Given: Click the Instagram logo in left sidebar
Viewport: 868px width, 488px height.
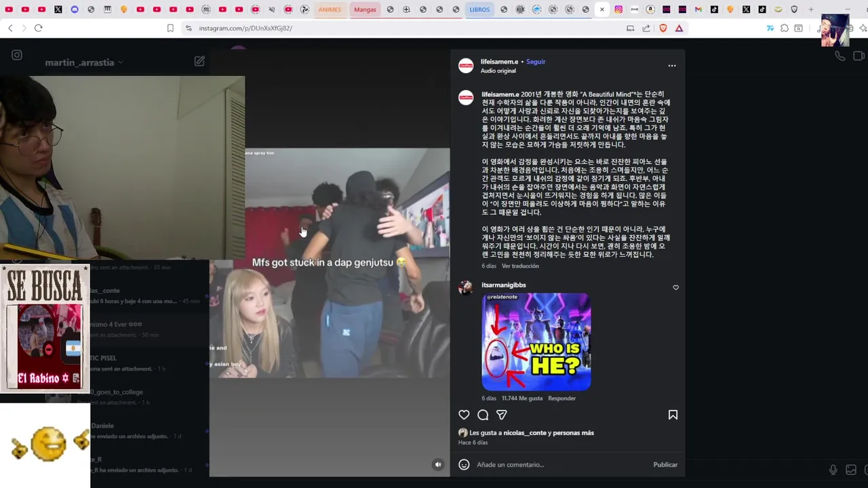Looking at the screenshot, I should pyautogui.click(x=17, y=55).
